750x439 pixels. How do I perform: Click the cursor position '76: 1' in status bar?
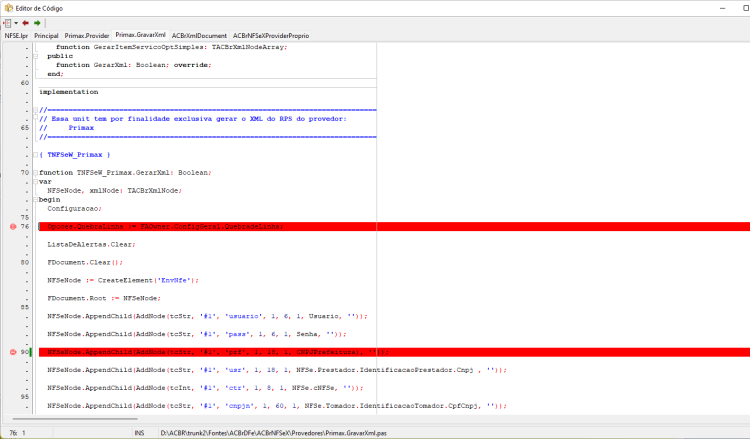[17, 433]
